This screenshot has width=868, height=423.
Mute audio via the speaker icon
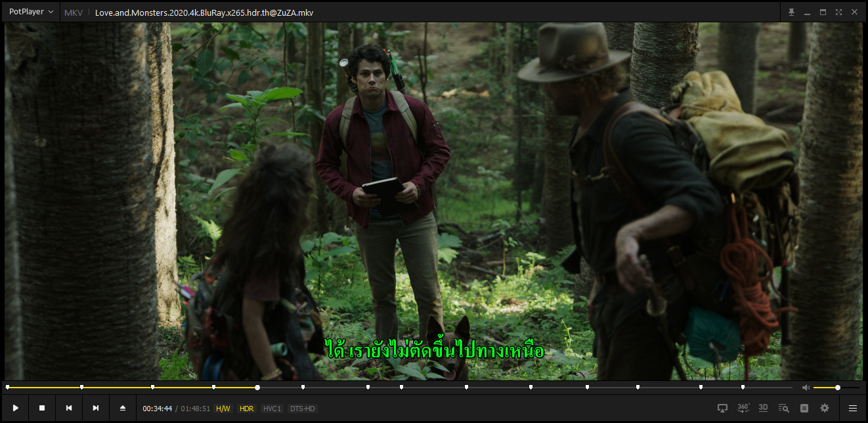coord(806,388)
